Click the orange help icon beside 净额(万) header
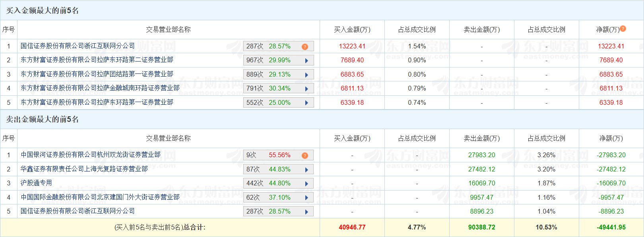644x237 pixels. (x=623, y=29)
